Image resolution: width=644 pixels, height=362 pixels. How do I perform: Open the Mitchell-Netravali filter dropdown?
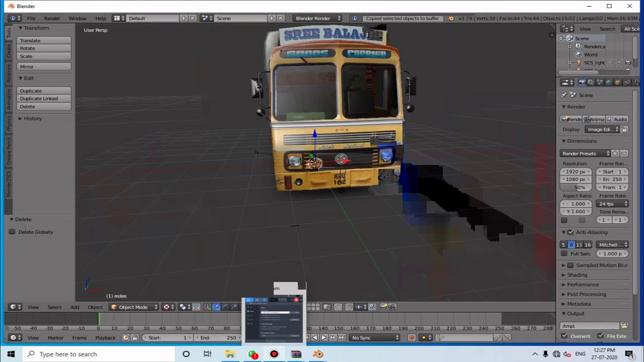(612, 245)
